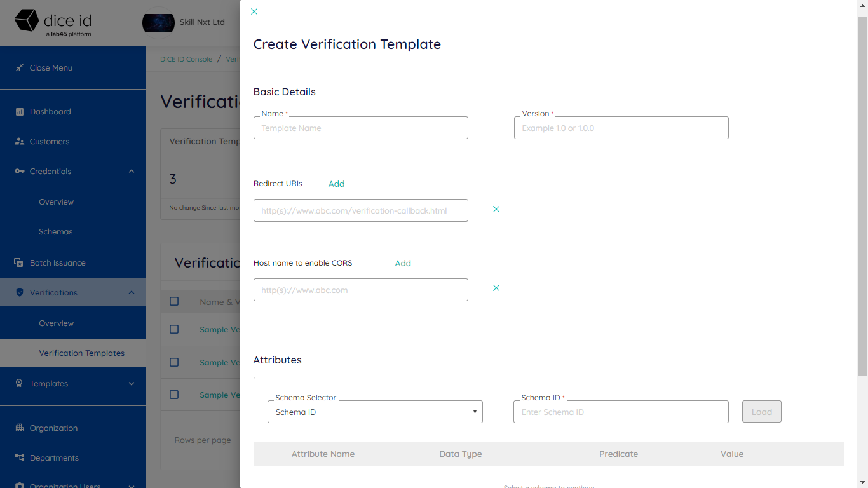Click Add next to Redirect URIs

click(336, 184)
